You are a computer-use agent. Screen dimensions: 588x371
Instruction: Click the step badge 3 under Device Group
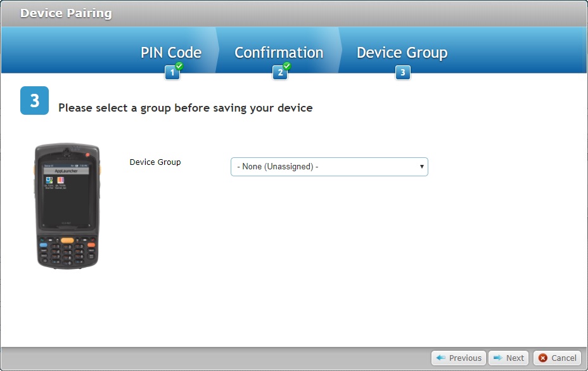coord(402,72)
